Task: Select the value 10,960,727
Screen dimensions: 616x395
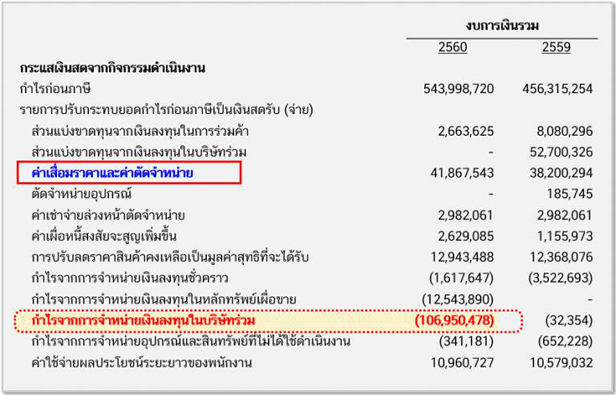Action: [462, 362]
